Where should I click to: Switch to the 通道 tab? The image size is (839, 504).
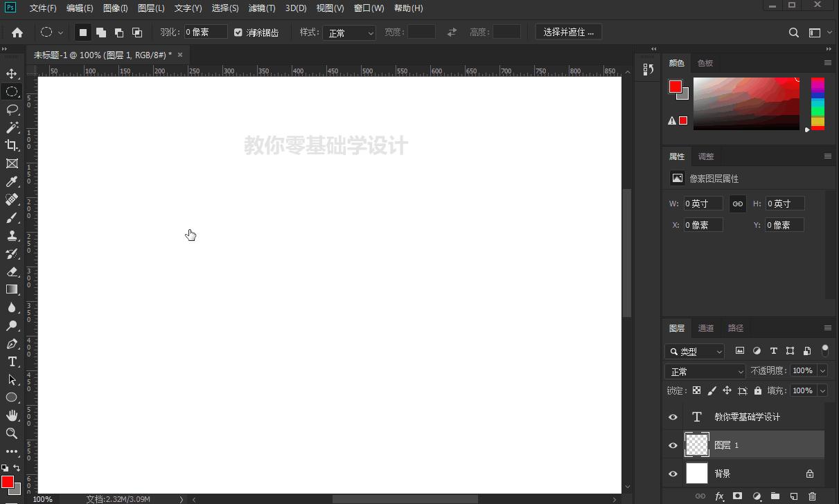706,327
